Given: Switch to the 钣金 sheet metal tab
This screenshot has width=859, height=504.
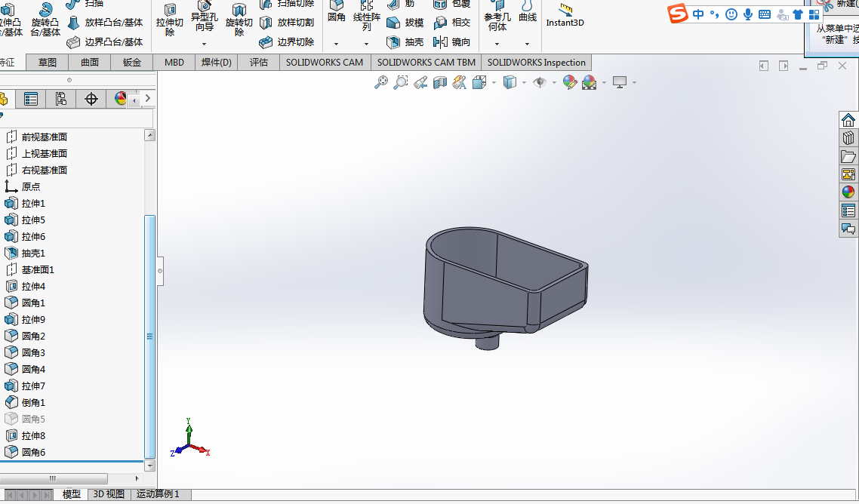Looking at the screenshot, I should click(132, 63).
